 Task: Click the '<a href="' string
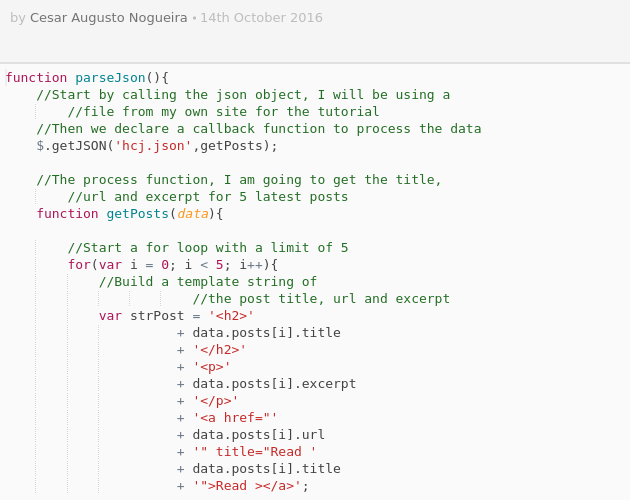coord(235,418)
